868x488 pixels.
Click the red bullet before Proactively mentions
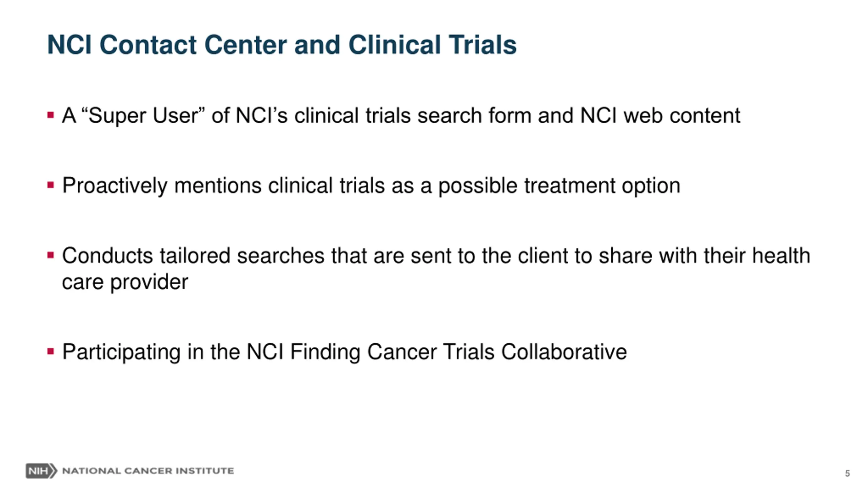(51, 185)
